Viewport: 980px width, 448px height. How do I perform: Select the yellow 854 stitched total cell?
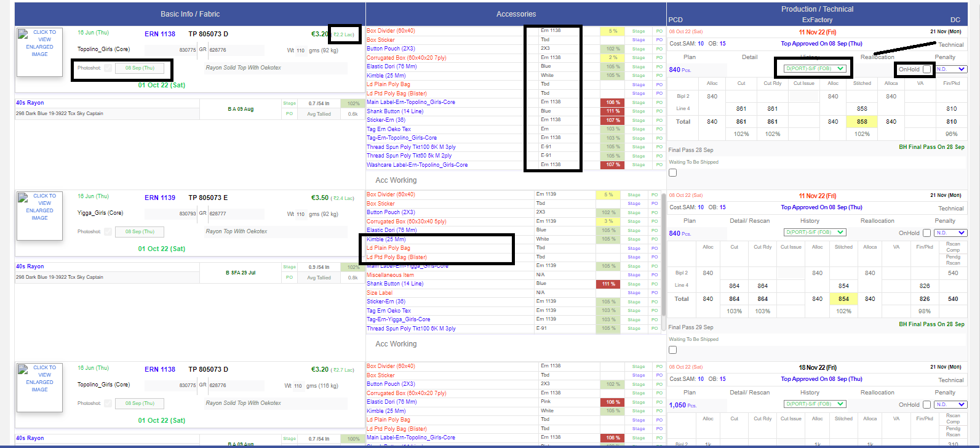pyautogui.click(x=843, y=299)
